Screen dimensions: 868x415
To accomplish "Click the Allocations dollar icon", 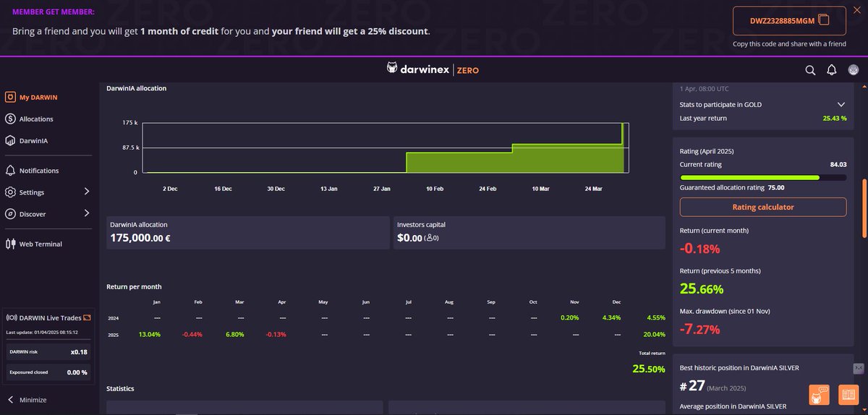I will coord(10,119).
